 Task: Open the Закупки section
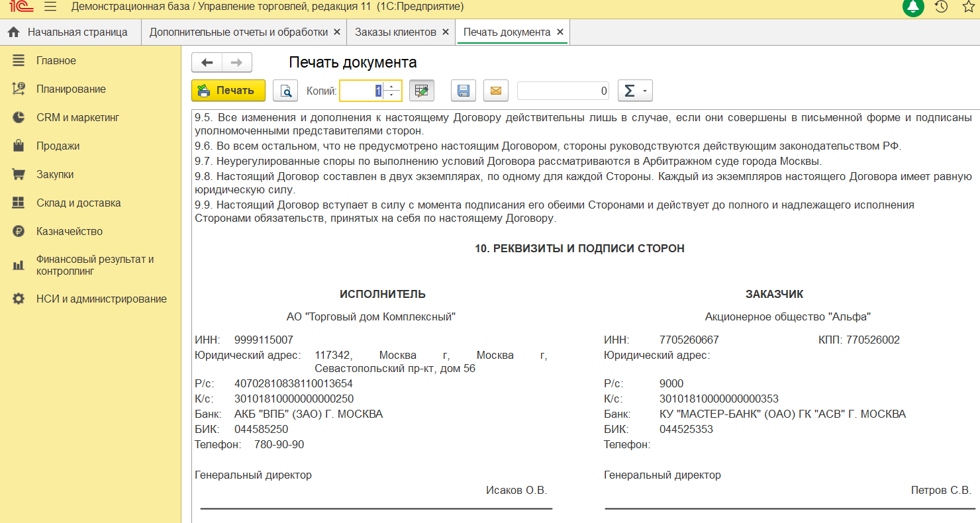click(x=55, y=174)
